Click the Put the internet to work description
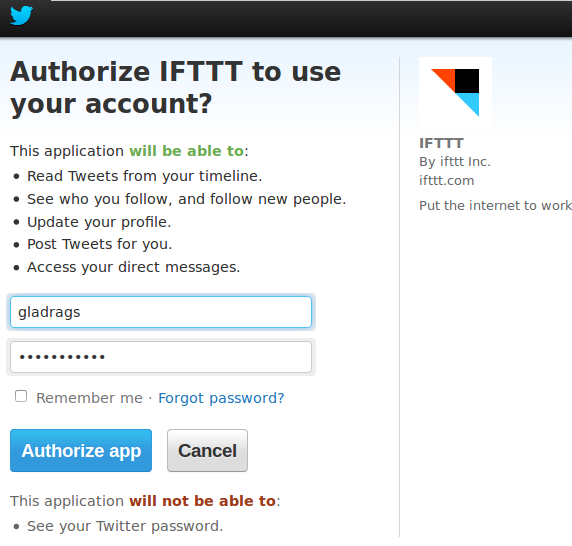Viewport: 572px width, 546px height. pos(495,205)
